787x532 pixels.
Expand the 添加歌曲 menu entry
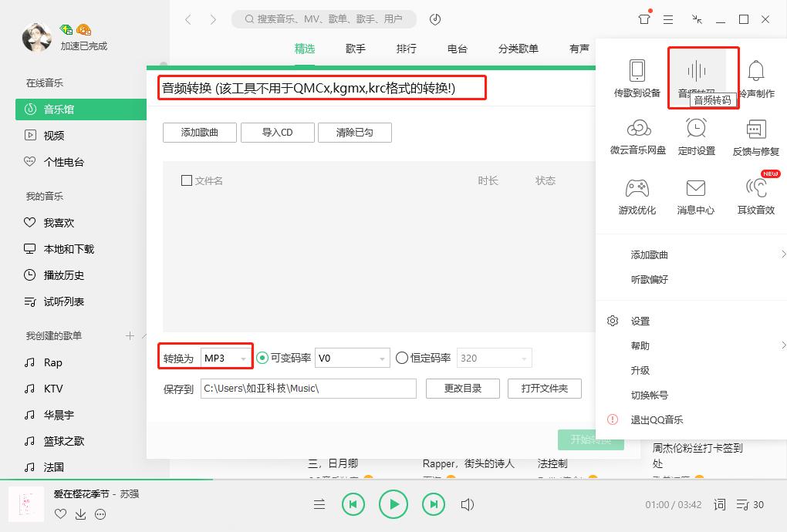pyautogui.click(x=650, y=254)
